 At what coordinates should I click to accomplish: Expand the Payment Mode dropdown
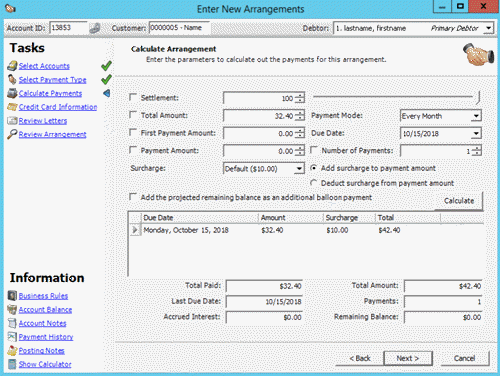tap(476, 116)
